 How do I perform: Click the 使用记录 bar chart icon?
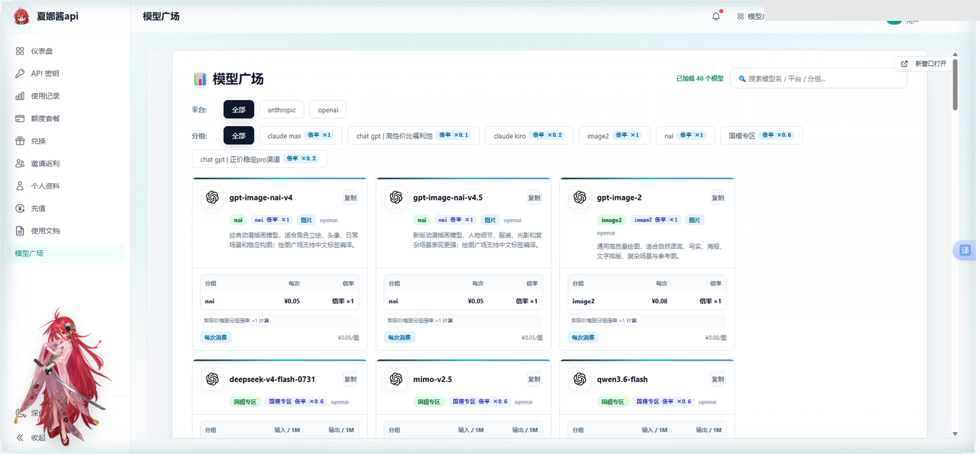(x=20, y=96)
